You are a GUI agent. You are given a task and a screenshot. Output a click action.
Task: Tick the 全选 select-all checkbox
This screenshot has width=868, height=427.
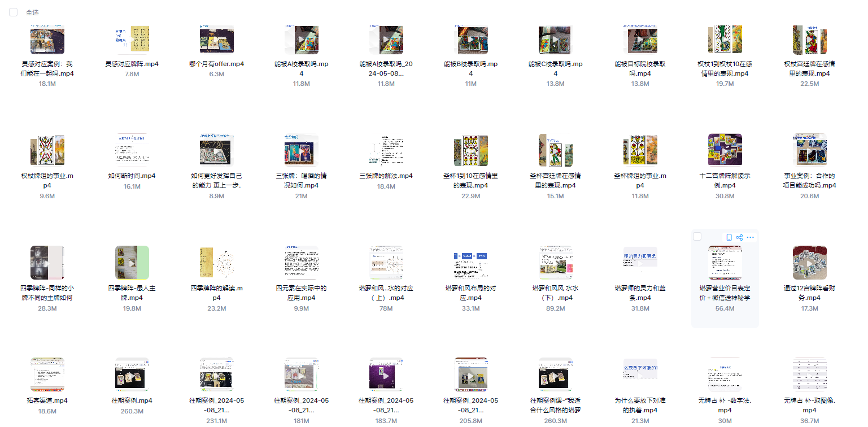pos(14,12)
